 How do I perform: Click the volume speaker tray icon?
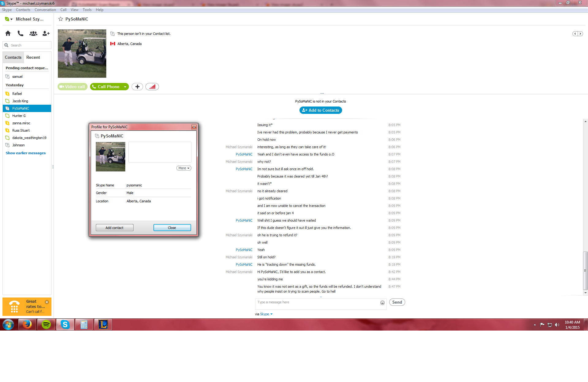(557, 325)
